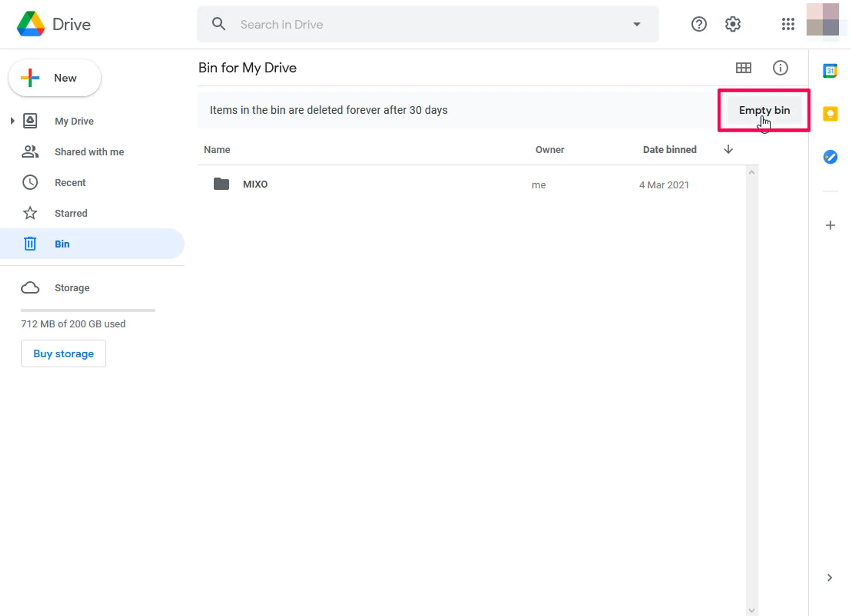Collapse the side panel with chevron
Viewport: 851px width, 616px height.
(x=829, y=577)
